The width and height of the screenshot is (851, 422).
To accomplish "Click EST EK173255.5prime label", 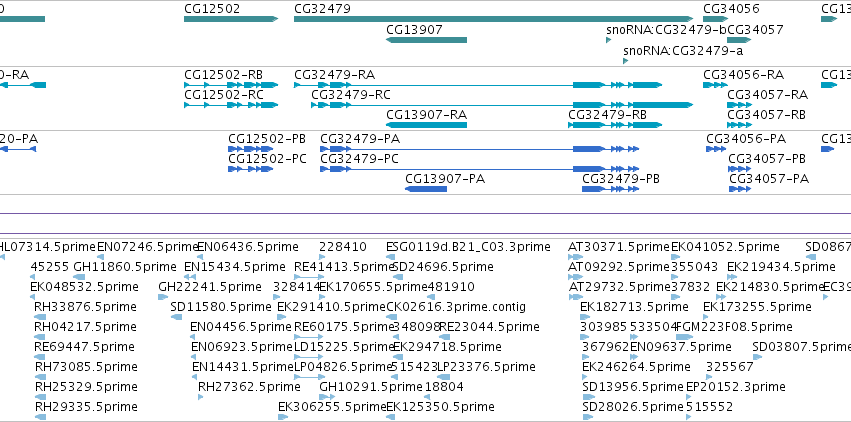I will click(x=758, y=307).
